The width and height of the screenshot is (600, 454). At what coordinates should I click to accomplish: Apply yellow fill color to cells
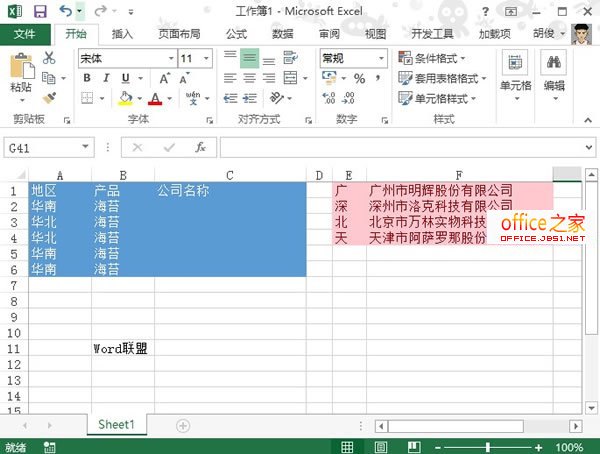[126, 98]
